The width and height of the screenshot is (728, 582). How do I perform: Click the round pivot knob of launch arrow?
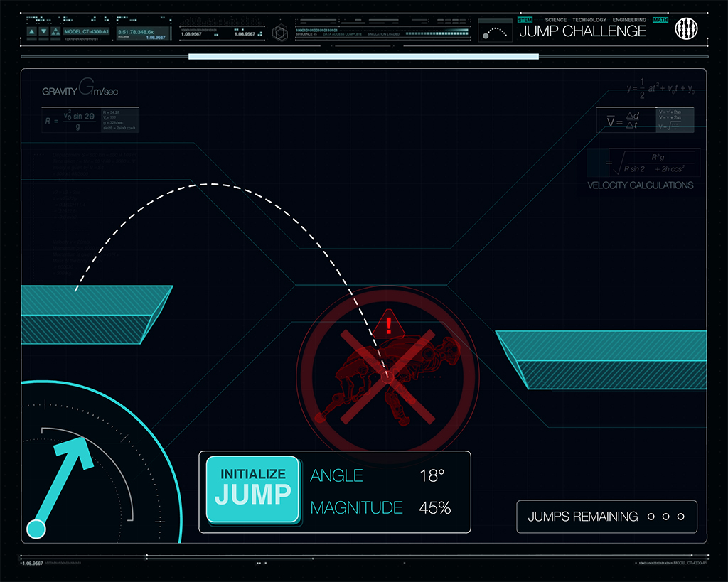[36, 529]
